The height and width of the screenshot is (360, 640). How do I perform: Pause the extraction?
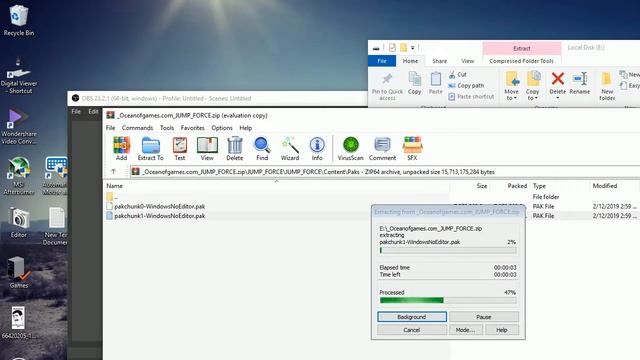484,317
